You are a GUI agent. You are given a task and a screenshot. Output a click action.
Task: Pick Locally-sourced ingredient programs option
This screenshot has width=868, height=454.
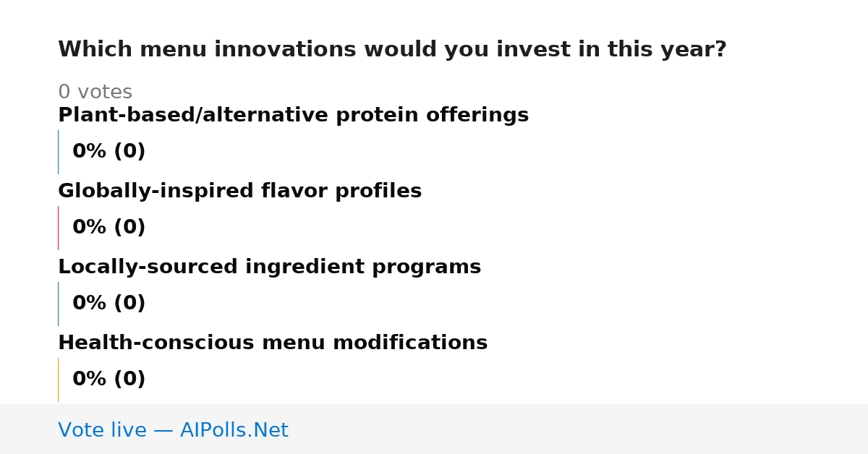click(269, 267)
